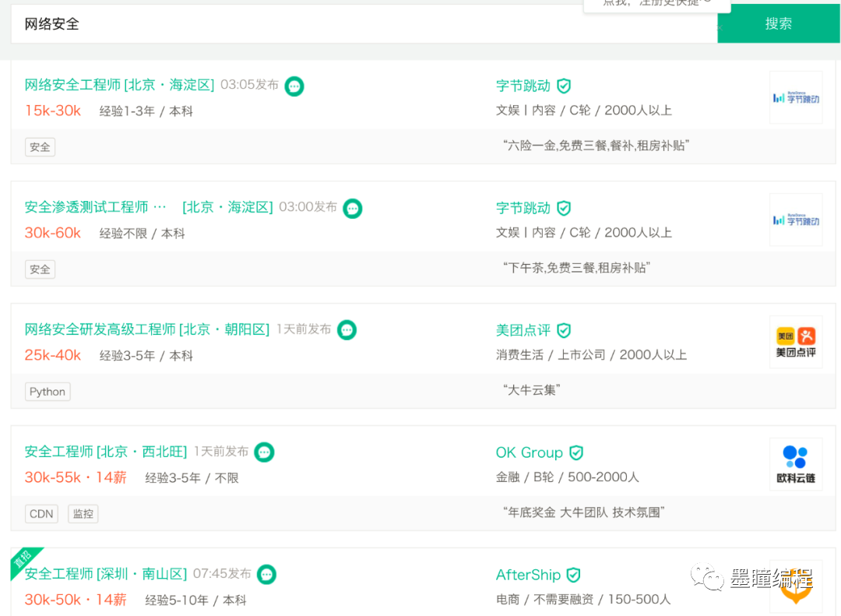Click verified shield beside 美团点评
Image resolution: width=841 pixels, height=616 pixels.
[x=564, y=330]
